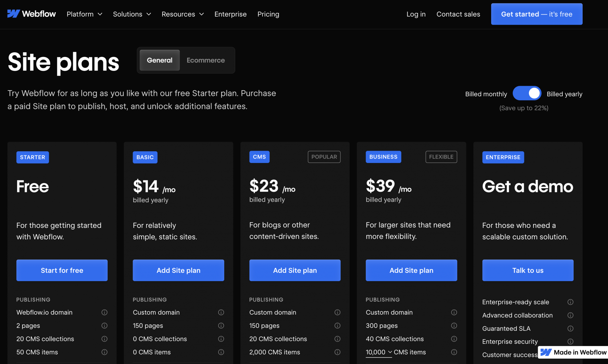
Task: Select Billed yearly label
Action: 564,94
